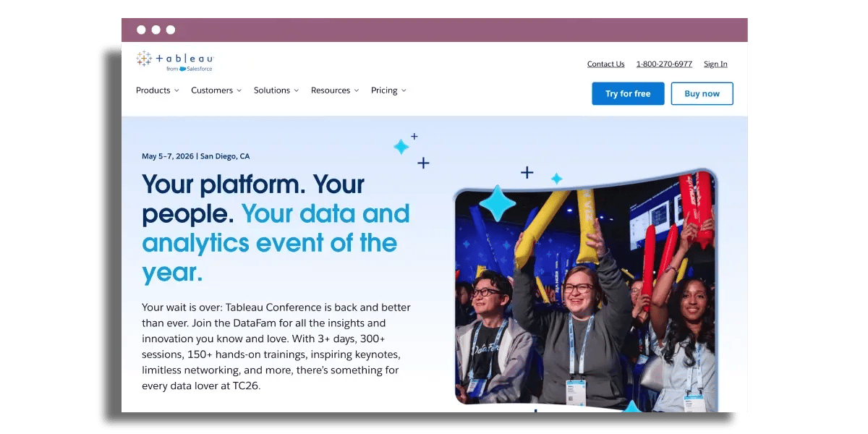Click the Buy now button

[x=702, y=93]
